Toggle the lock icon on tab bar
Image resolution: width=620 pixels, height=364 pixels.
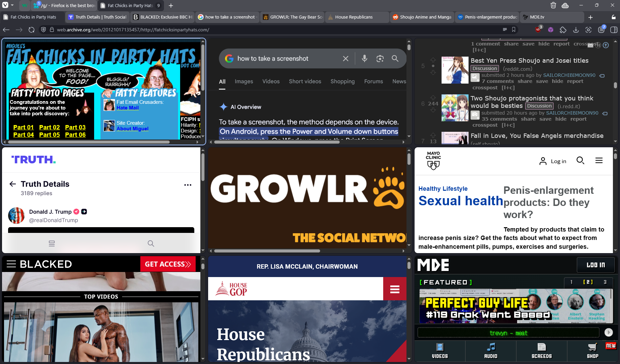(x=614, y=17)
